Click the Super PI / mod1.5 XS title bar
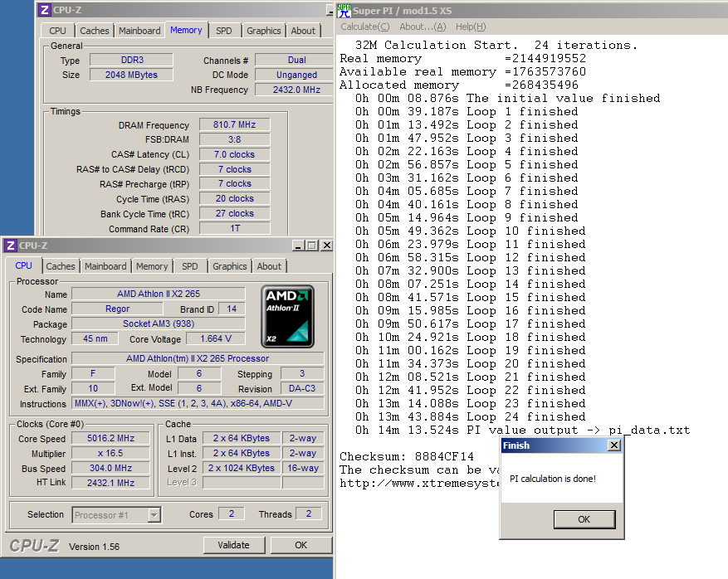This screenshot has height=579, width=728. pyautogui.click(x=531, y=11)
